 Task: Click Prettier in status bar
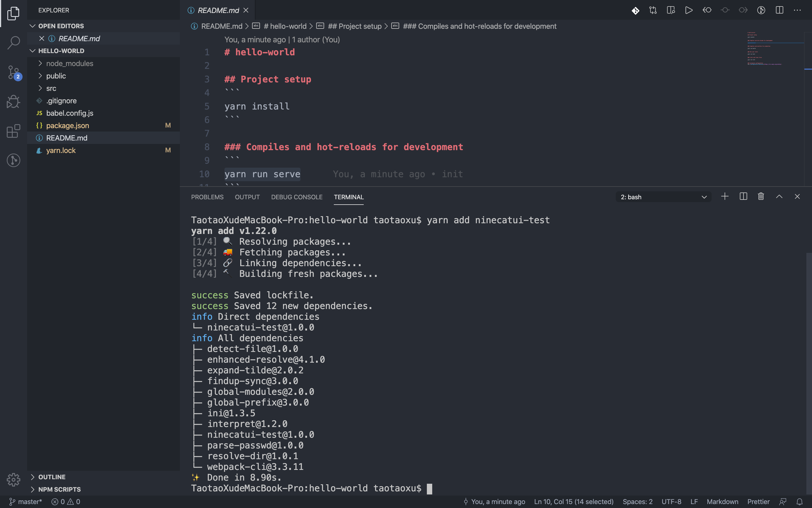click(758, 502)
